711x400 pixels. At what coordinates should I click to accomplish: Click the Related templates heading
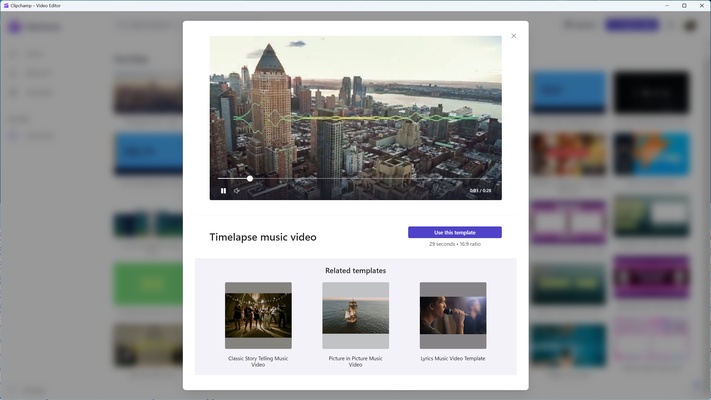(356, 270)
